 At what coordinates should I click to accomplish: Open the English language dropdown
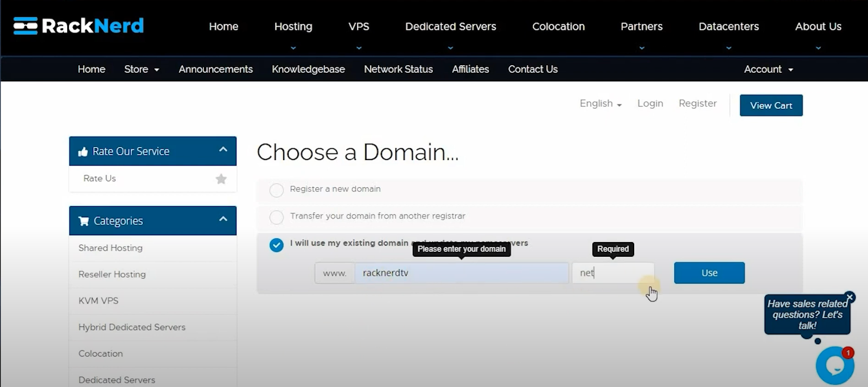(x=601, y=103)
